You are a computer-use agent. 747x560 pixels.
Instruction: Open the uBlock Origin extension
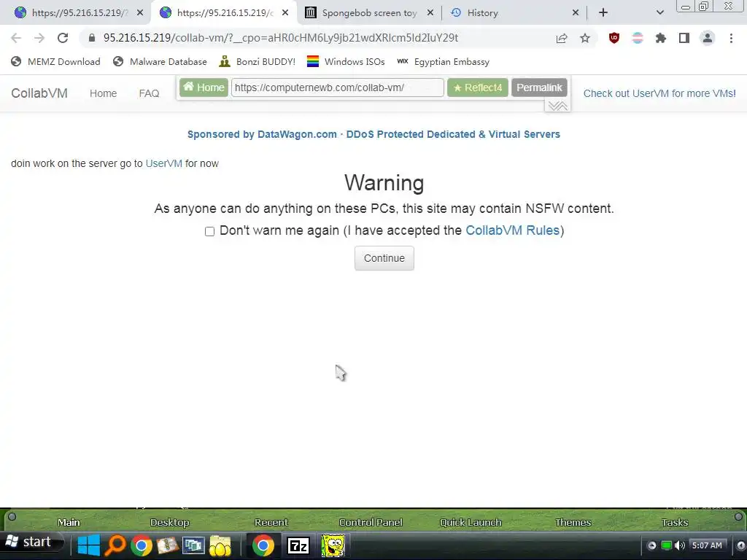tap(614, 38)
